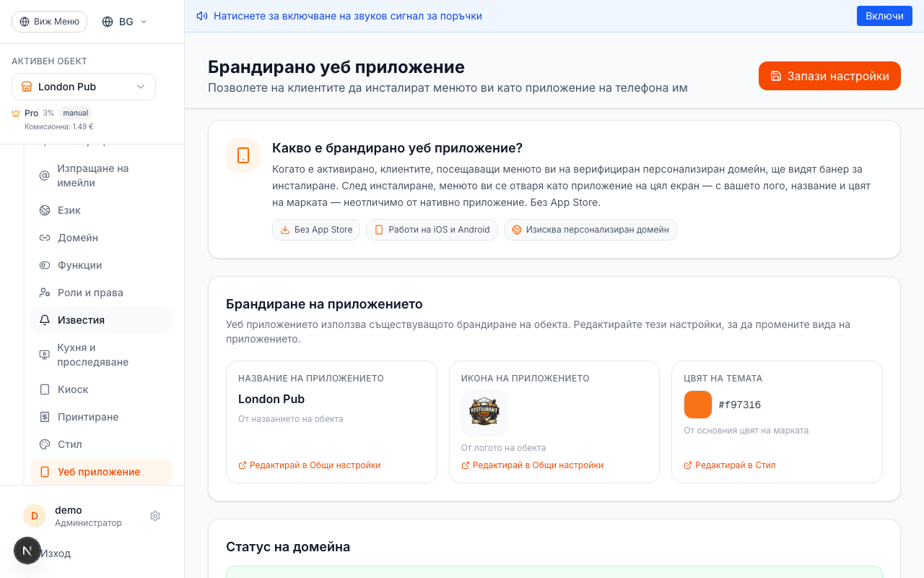Screen dimensions: 924x578
Task: Click the speaker icon in notification banner
Action: [x=202, y=16]
